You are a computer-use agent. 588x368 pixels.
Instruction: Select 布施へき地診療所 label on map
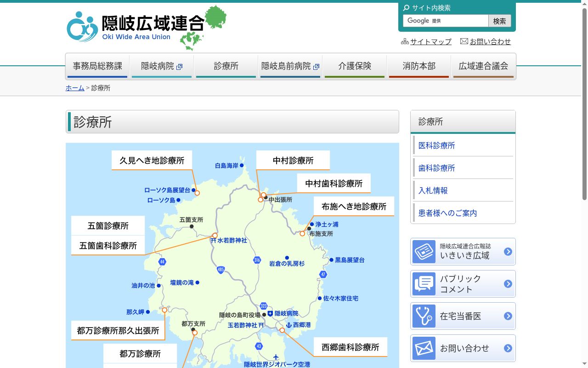(354, 207)
